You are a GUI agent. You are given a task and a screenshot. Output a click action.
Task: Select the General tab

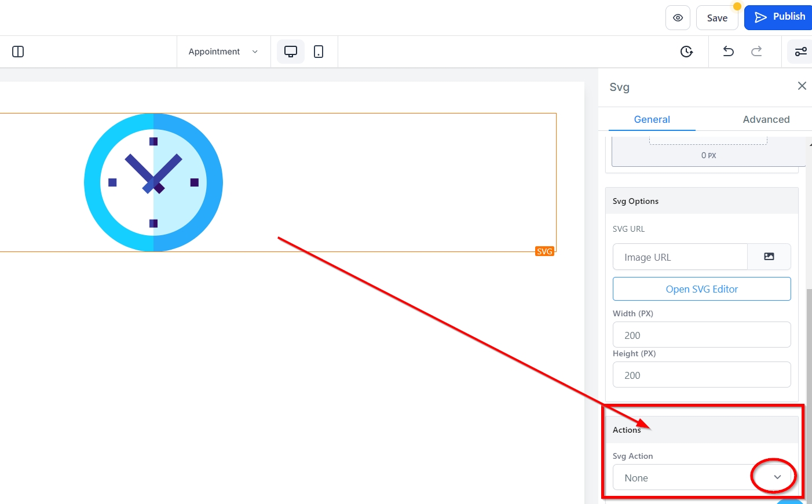pyautogui.click(x=652, y=119)
